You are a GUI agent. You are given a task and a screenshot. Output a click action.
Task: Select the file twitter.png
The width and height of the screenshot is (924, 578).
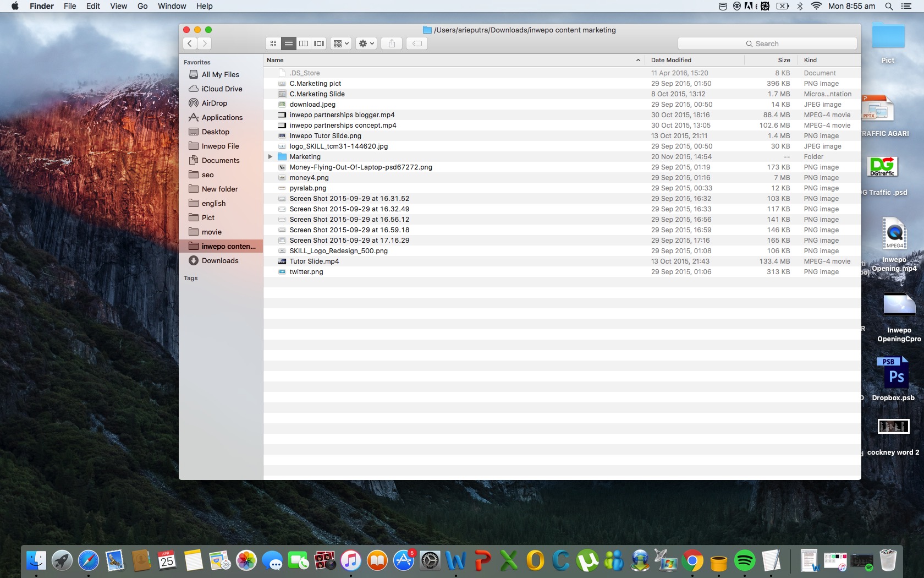(x=562, y=272)
